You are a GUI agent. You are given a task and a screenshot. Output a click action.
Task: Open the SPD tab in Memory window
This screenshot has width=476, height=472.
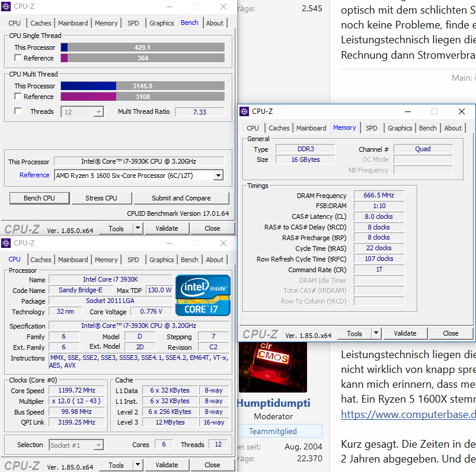click(x=371, y=128)
